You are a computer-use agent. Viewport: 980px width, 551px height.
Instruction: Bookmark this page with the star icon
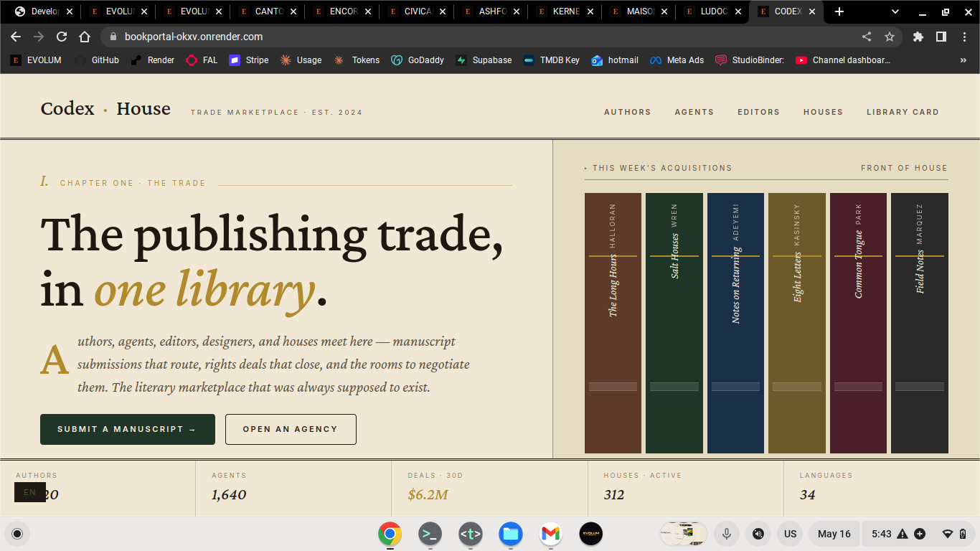890,37
